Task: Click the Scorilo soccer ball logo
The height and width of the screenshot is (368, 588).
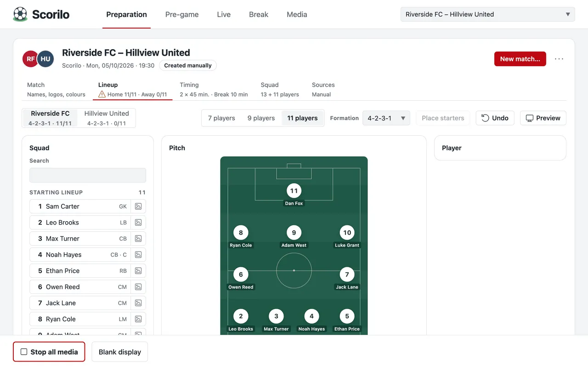Action: click(20, 14)
